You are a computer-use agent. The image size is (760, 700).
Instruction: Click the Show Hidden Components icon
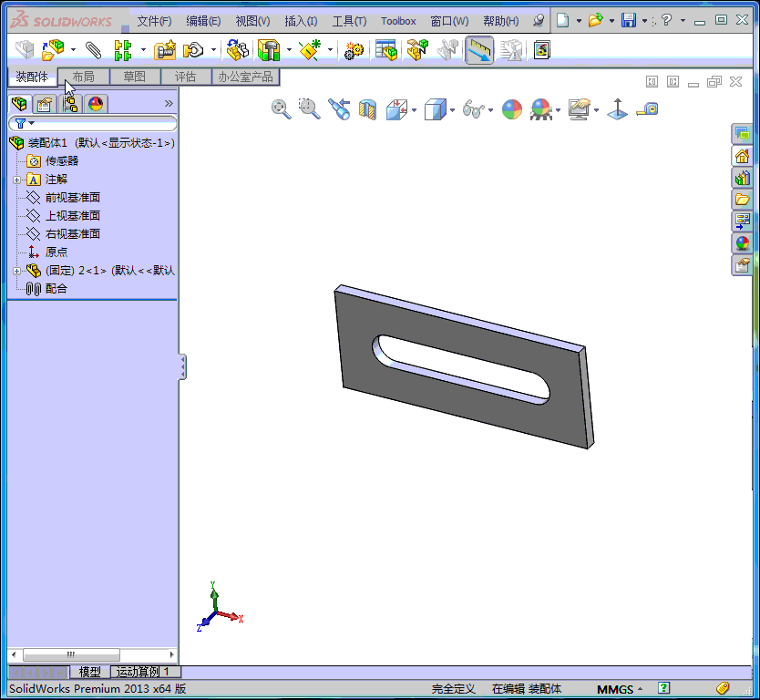(238, 50)
